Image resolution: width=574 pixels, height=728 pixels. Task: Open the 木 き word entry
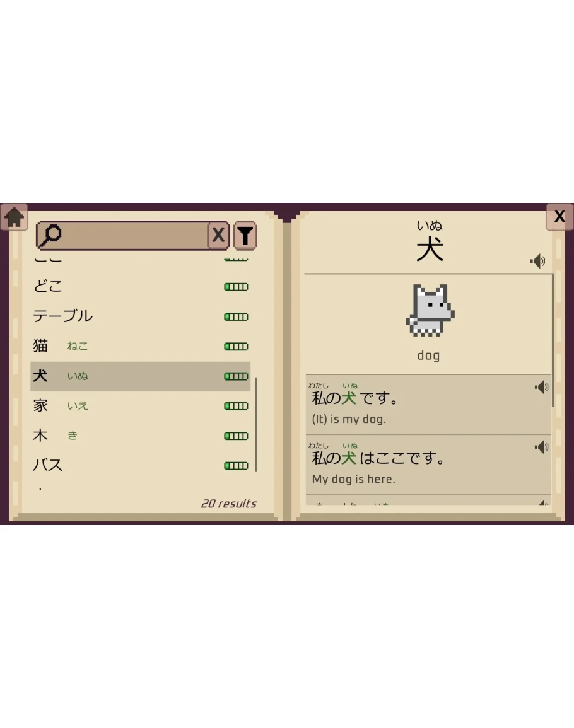click(141, 436)
